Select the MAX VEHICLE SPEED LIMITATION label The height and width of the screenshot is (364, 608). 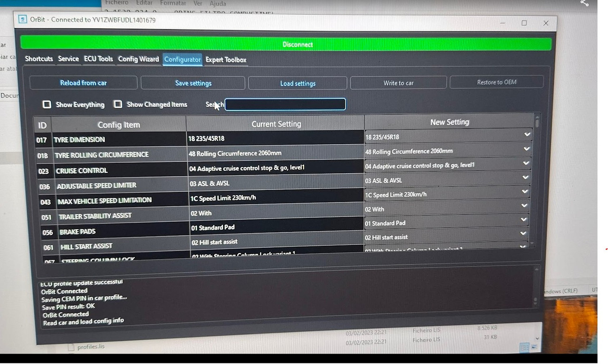pyautogui.click(x=104, y=201)
